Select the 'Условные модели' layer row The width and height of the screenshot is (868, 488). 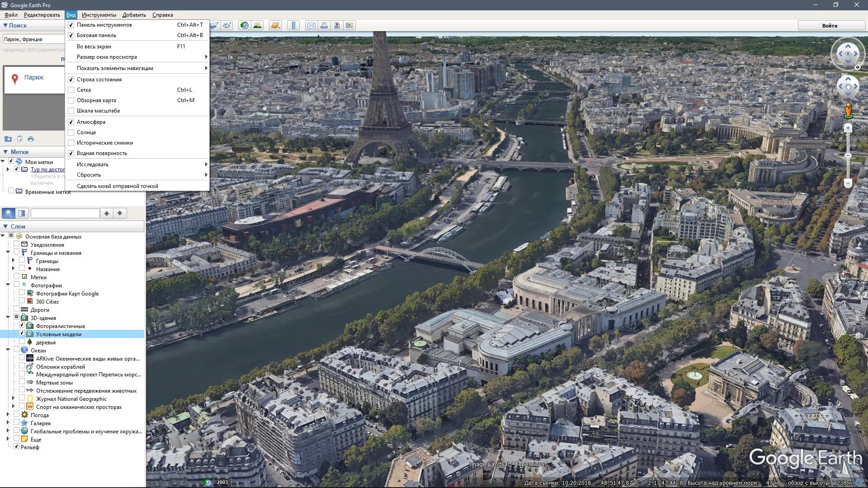(x=72, y=334)
